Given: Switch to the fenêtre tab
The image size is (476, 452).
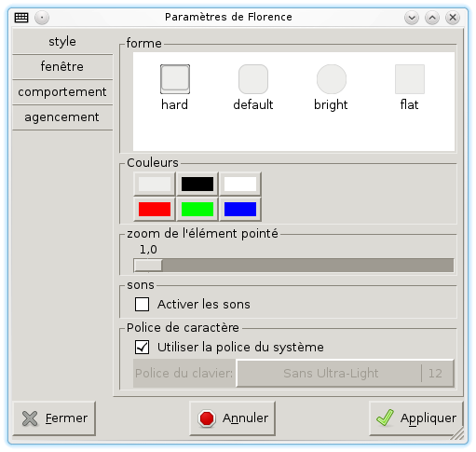Looking at the screenshot, I should pyautogui.click(x=62, y=66).
